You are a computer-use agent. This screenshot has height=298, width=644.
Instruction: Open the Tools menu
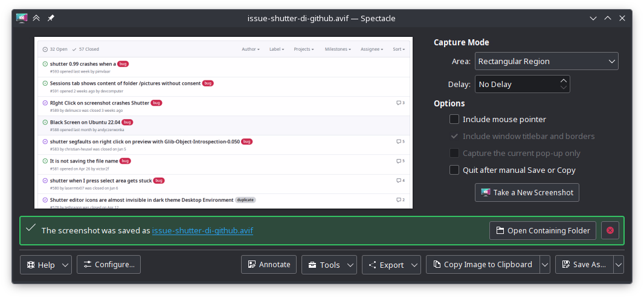pyautogui.click(x=329, y=264)
